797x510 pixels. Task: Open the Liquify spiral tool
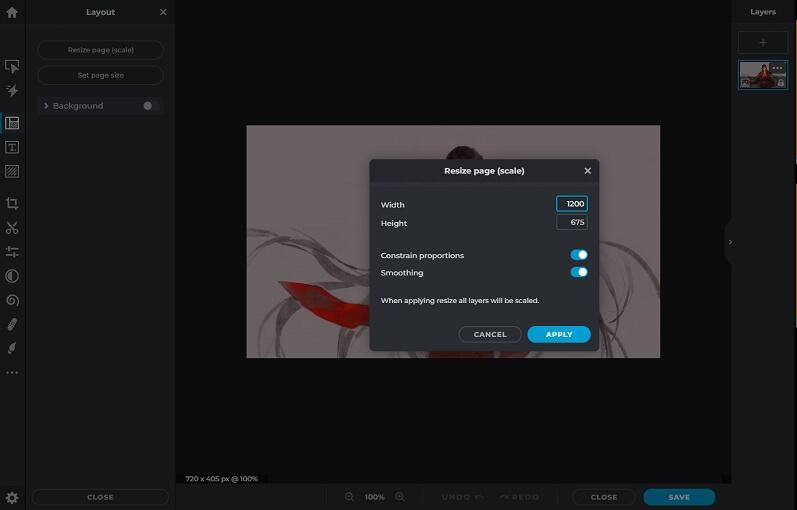[x=12, y=300]
